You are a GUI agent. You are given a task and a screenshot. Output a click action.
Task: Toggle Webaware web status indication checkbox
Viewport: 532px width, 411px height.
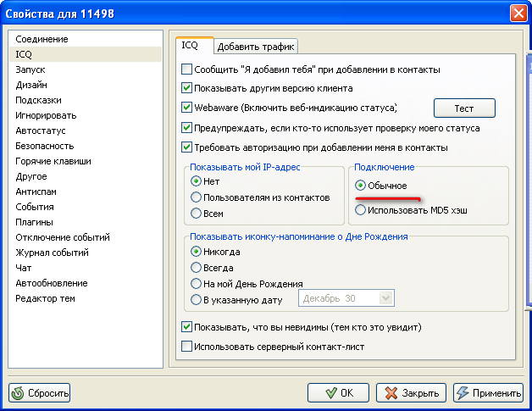click(x=187, y=108)
